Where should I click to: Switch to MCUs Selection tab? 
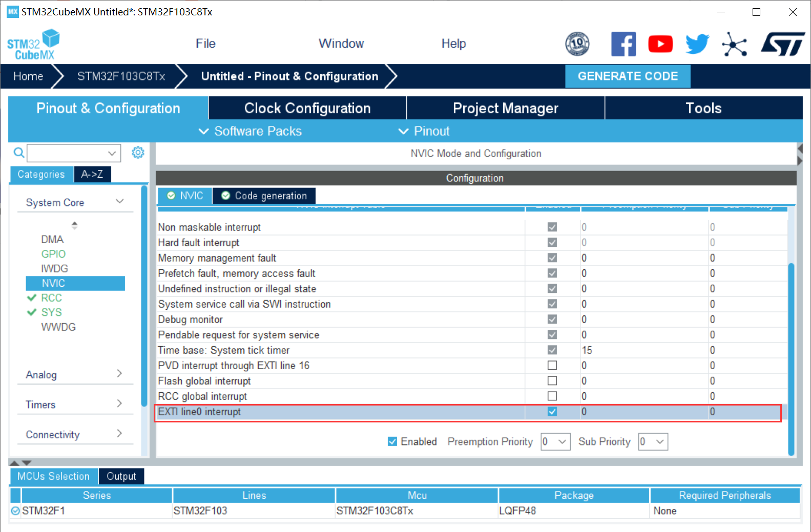53,476
